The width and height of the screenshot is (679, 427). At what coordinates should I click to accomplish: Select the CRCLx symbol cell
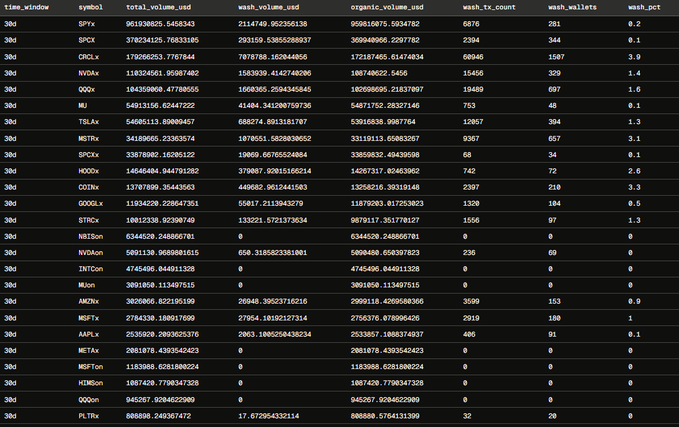(89, 57)
